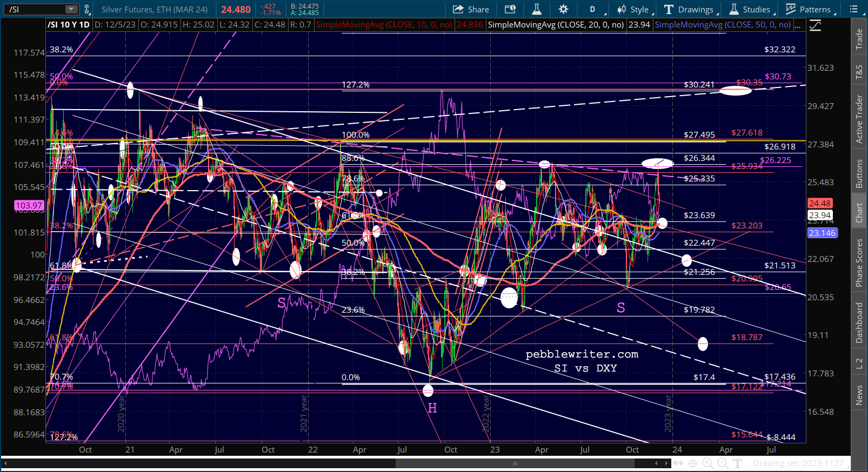The width and height of the screenshot is (868, 472).
Task: Click the A: 24.485 ask value
Action: pyautogui.click(x=305, y=13)
